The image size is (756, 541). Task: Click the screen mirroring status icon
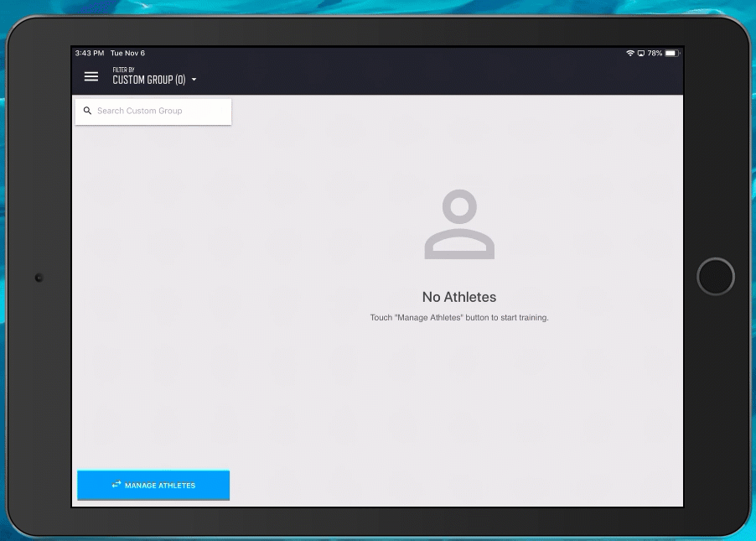tap(641, 53)
